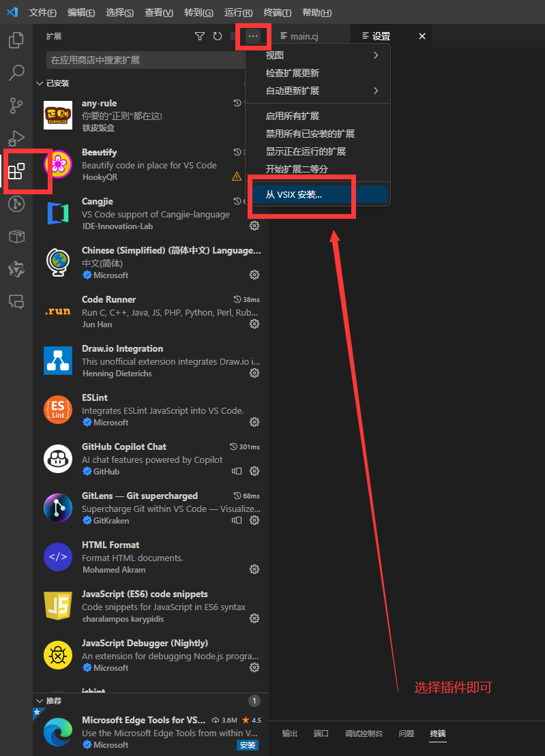Close the 设置 tab
This screenshot has height=756, width=545.
pos(422,36)
